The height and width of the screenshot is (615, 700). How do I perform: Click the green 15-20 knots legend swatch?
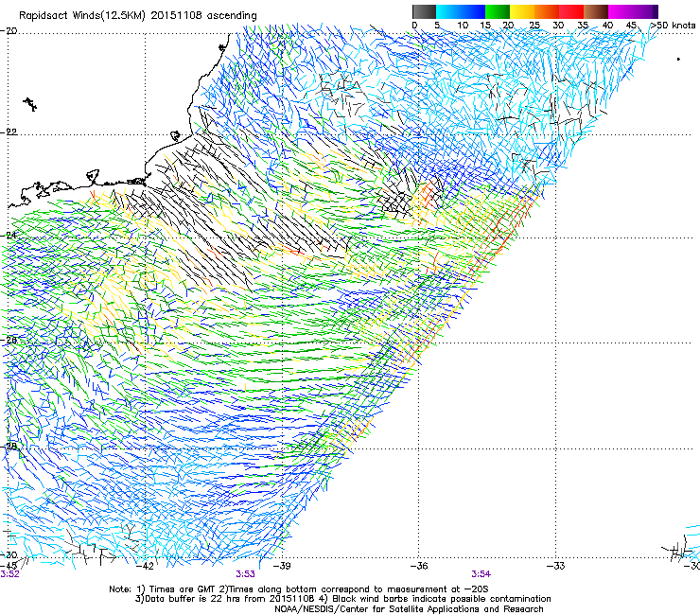click(x=498, y=11)
